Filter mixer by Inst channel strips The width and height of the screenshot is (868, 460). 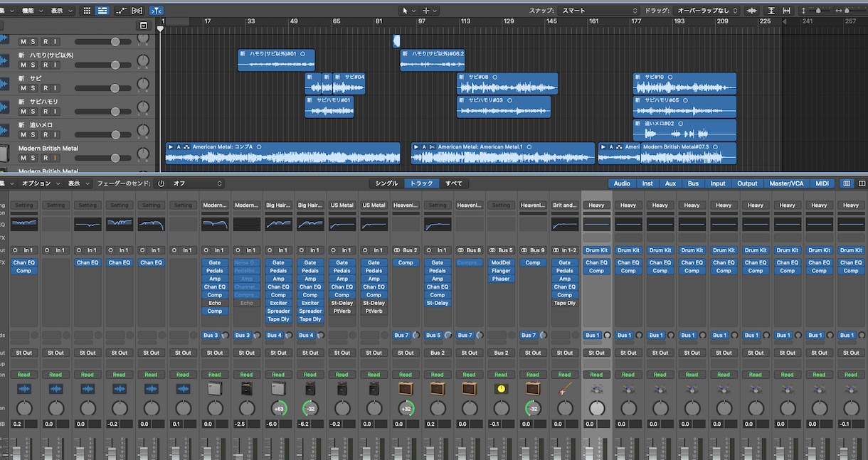tap(647, 183)
